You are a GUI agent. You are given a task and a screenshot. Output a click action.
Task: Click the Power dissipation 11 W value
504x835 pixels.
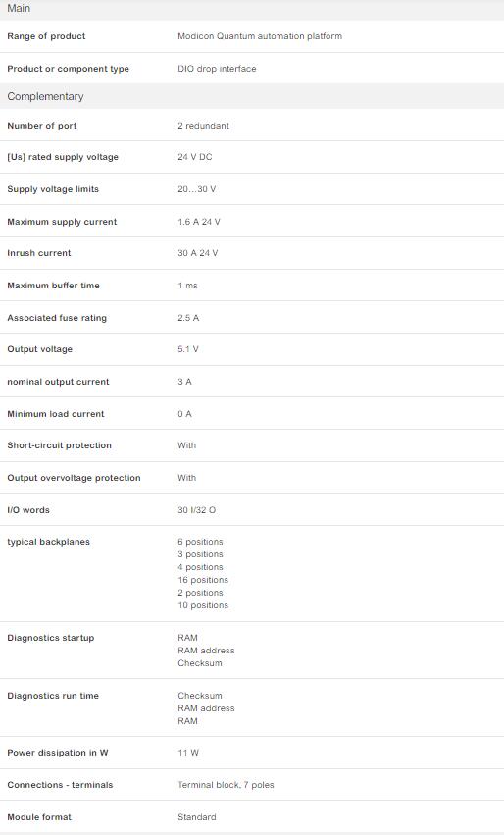[188, 753]
